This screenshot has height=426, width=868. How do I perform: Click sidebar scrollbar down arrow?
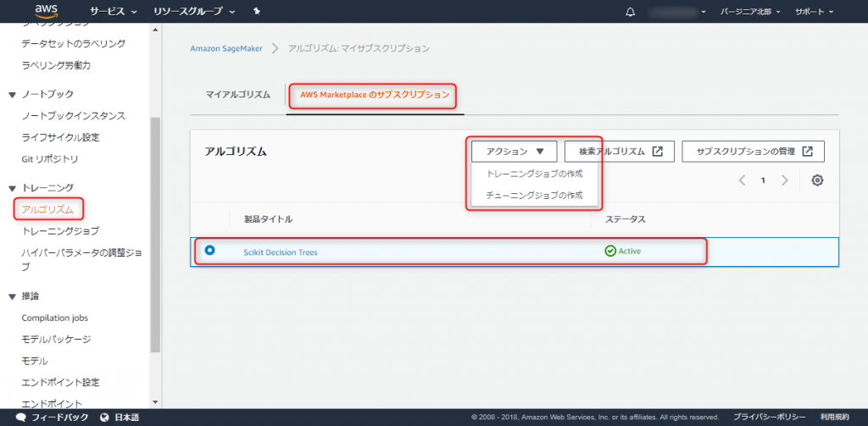[155, 402]
